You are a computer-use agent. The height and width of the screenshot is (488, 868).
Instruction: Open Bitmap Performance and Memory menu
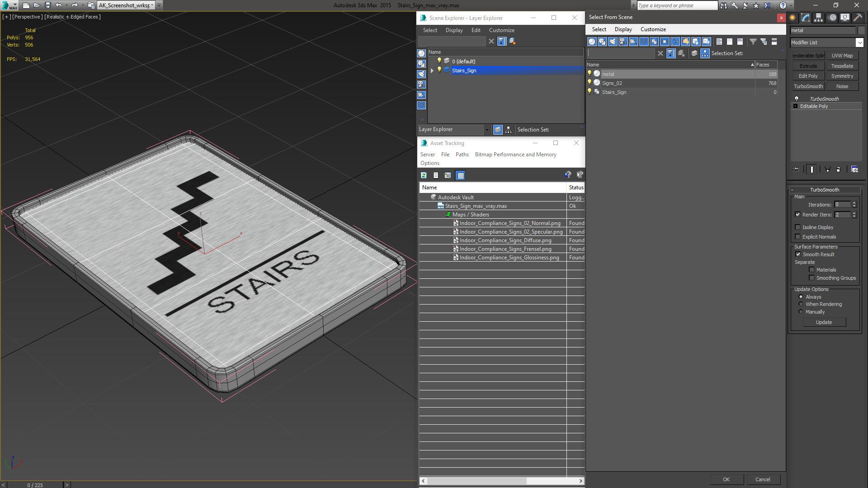tap(515, 155)
